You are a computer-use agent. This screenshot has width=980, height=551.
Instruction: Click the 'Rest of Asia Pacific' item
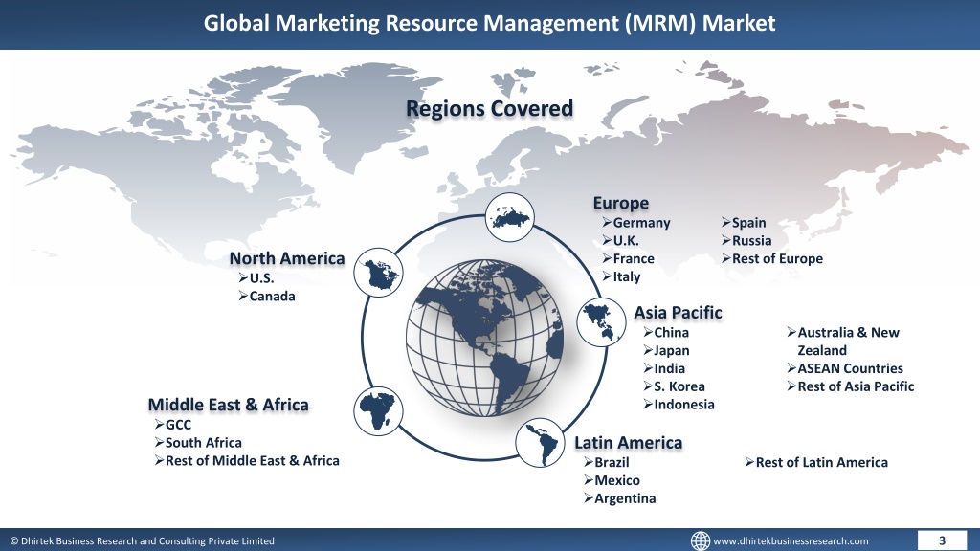(x=851, y=386)
